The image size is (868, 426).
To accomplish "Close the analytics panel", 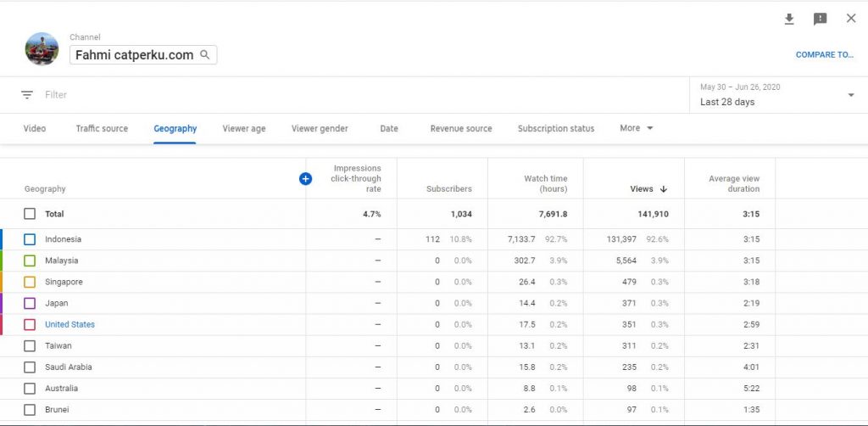I will tap(851, 19).
